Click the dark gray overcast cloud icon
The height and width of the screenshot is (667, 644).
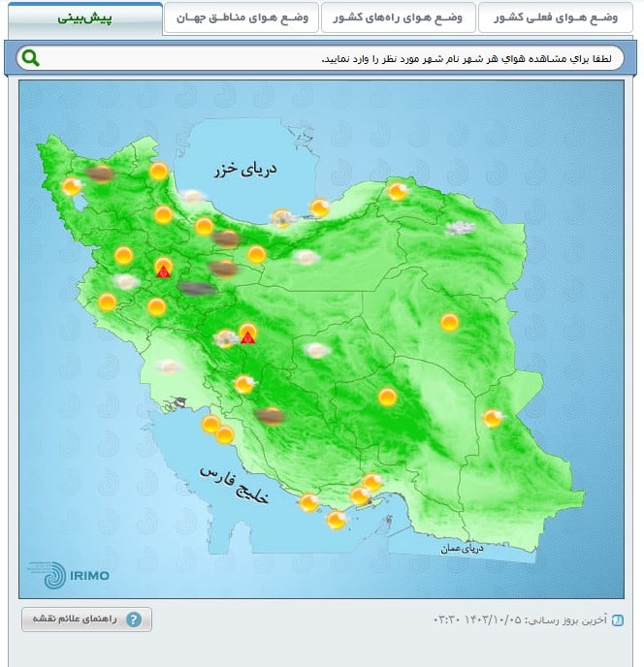[196, 288]
